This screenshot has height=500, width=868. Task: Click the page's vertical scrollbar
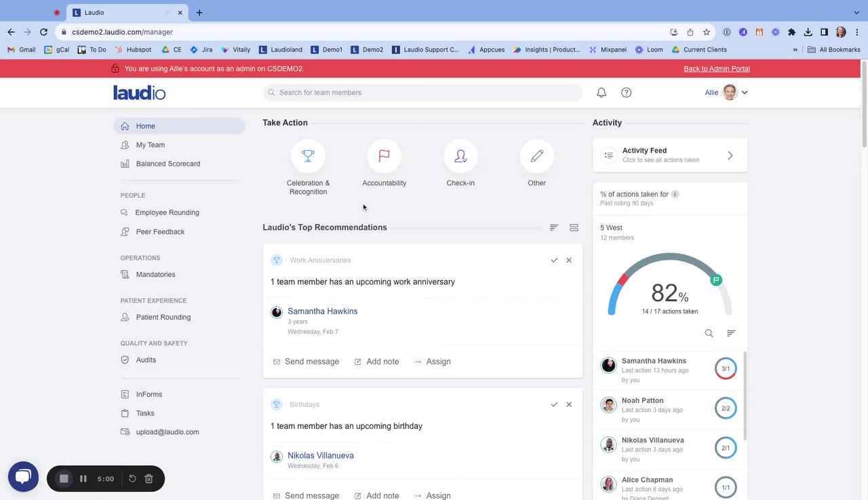pos(864,103)
